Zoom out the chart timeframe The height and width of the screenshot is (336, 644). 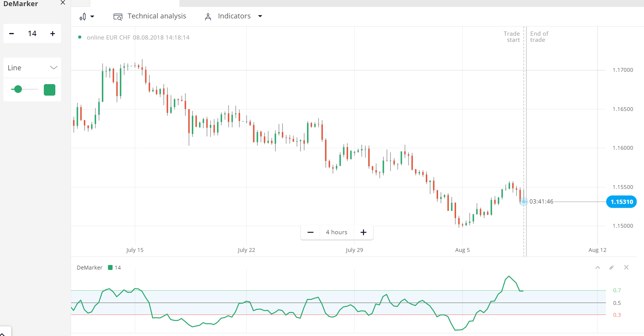click(310, 232)
